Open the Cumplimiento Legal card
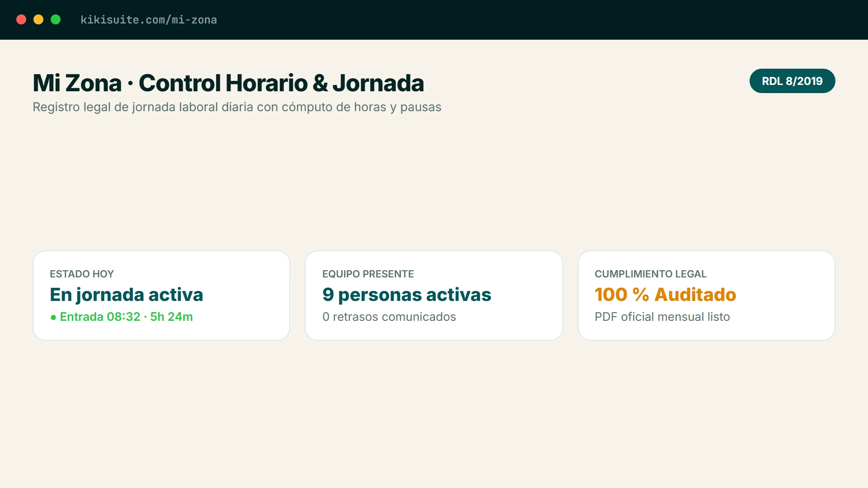The height and width of the screenshot is (488, 868). tap(706, 296)
